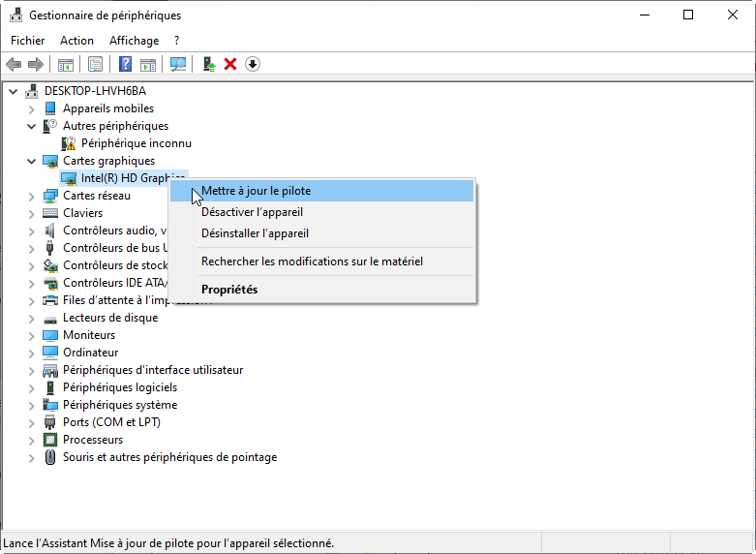This screenshot has width=756, height=554.
Task: Click the red X uninstall device icon
Action: coord(230,64)
